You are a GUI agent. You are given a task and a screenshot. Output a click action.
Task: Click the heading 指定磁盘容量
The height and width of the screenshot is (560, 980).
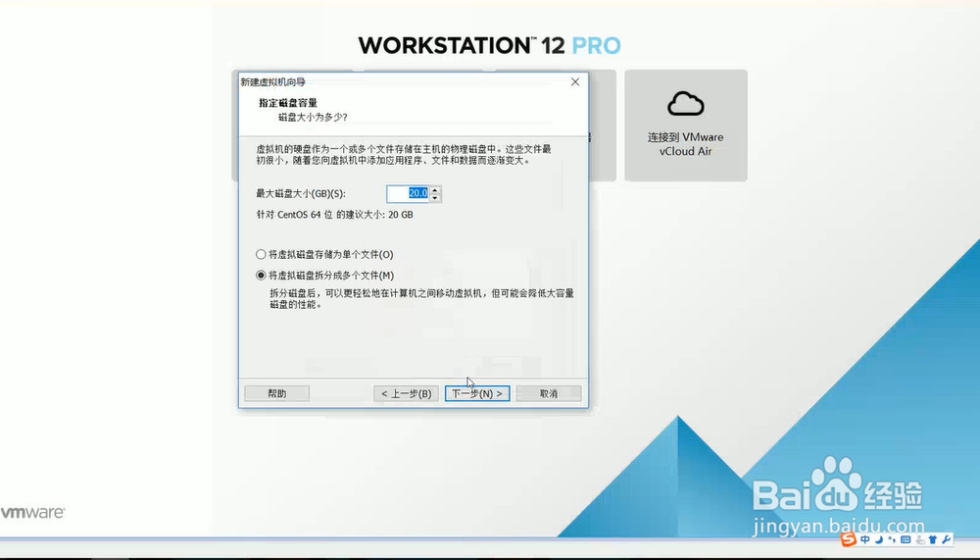click(288, 103)
